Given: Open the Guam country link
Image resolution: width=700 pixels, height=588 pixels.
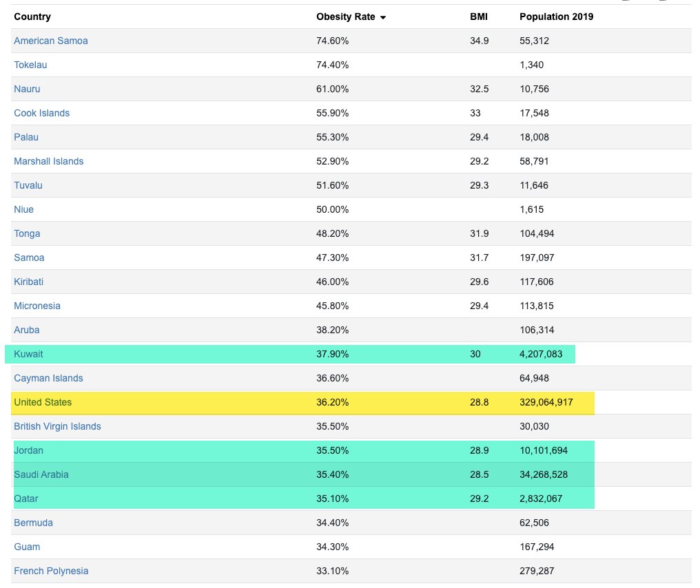Looking at the screenshot, I should tap(27, 547).
